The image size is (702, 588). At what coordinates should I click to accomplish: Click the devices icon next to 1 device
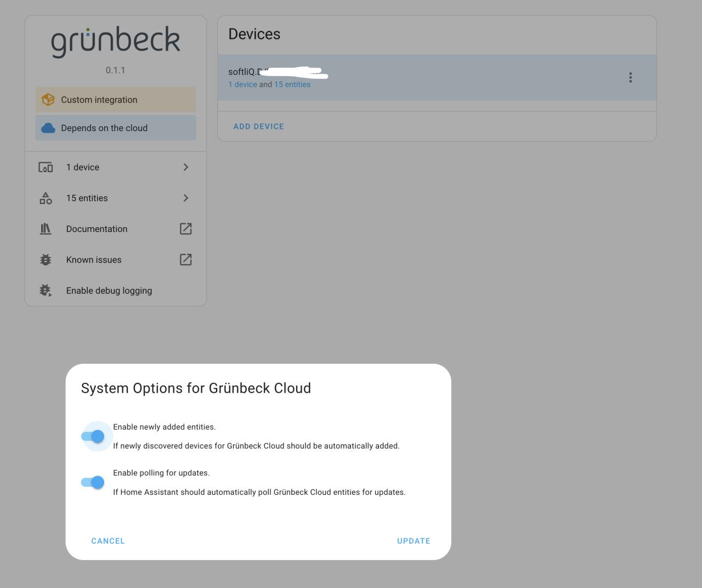(46, 167)
